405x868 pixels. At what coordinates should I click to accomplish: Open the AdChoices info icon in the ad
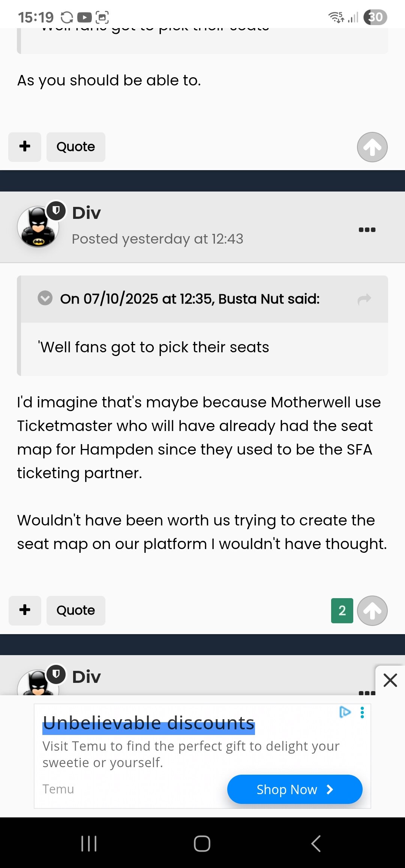(345, 712)
